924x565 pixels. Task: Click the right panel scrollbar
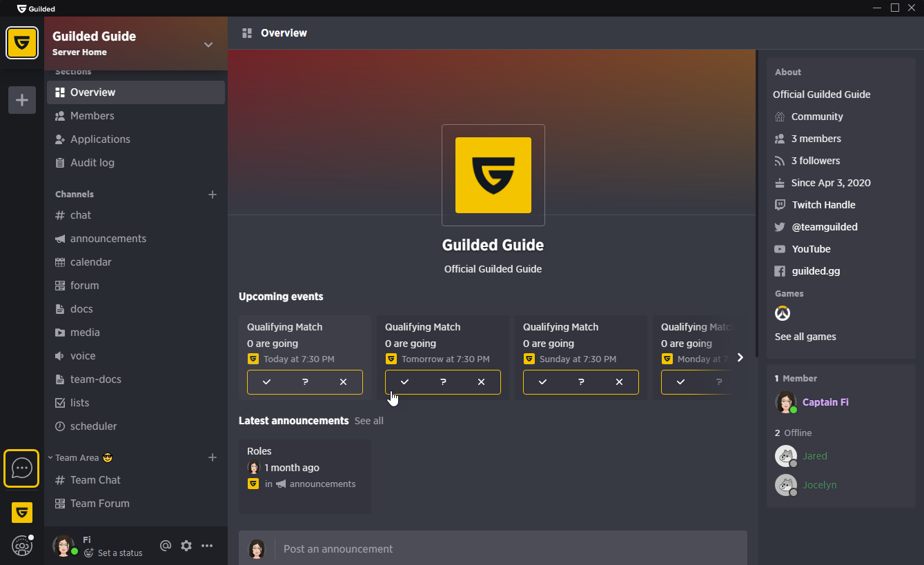pyautogui.click(x=757, y=204)
